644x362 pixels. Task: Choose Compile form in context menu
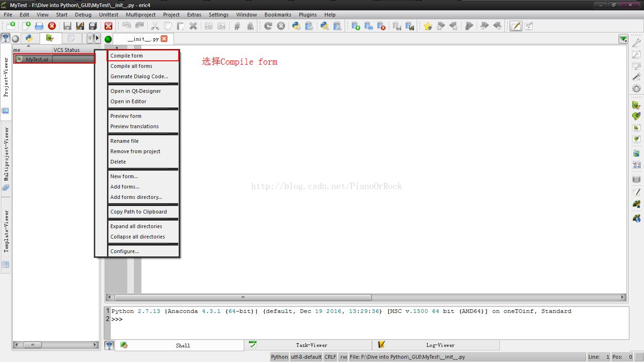tap(143, 56)
